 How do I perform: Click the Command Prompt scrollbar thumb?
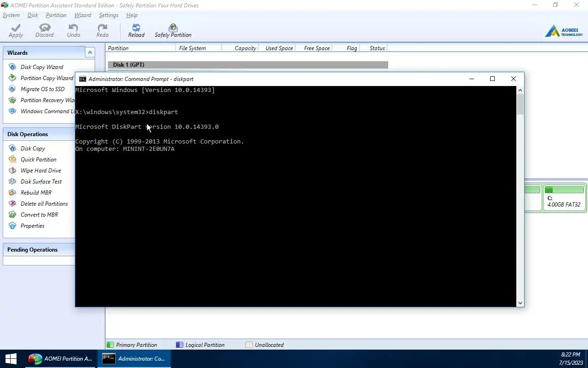[x=520, y=104]
